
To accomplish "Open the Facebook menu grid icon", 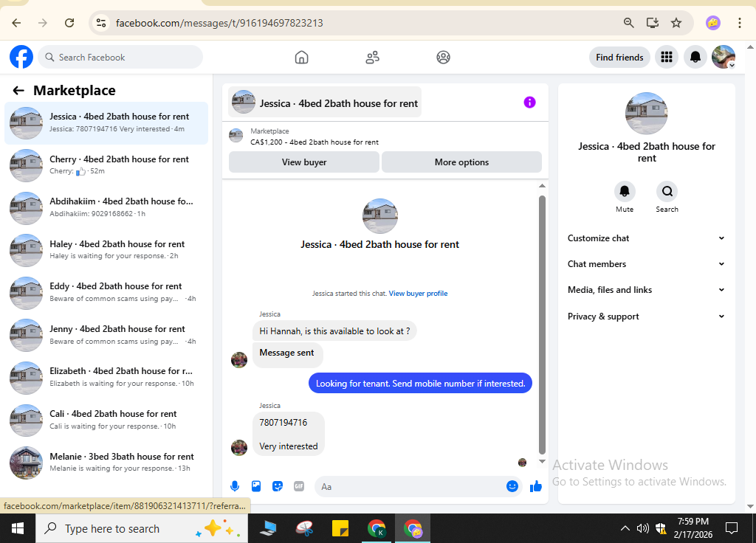I will pos(667,58).
